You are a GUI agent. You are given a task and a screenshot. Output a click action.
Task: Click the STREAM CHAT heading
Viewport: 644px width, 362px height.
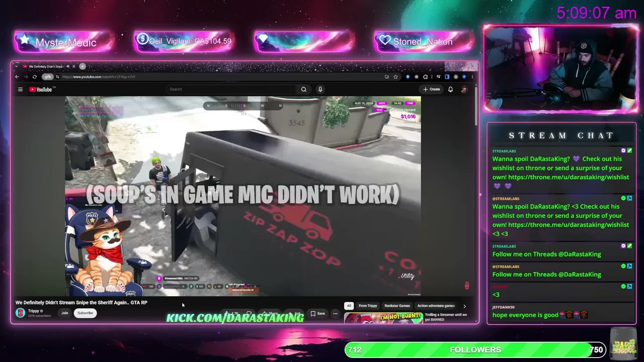(x=561, y=136)
